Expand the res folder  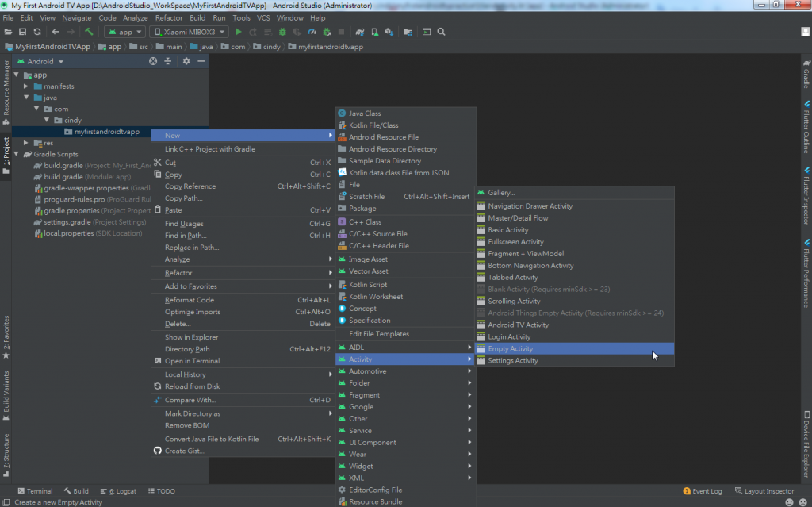click(x=26, y=143)
